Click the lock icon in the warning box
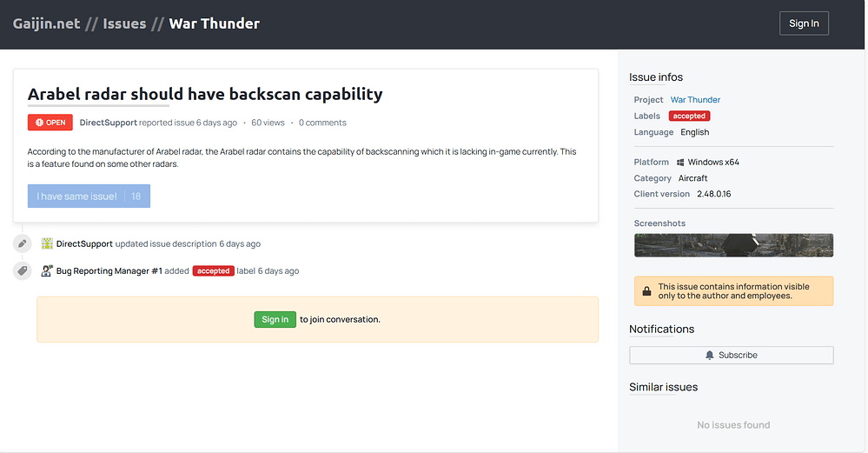Screen dimensions: 868x453 pos(646,291)
